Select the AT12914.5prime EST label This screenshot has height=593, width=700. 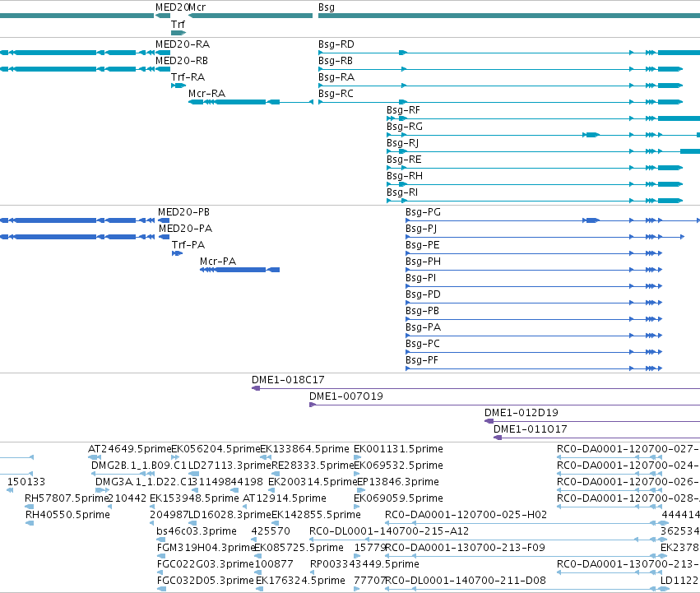click(x=285, y=498)
